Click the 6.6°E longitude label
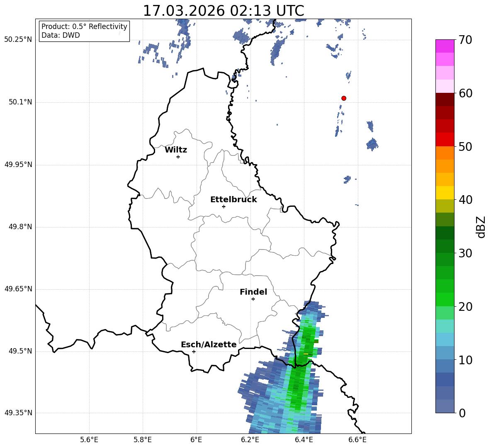This screenshot has width=491, height=448. (x=357, y=440)
